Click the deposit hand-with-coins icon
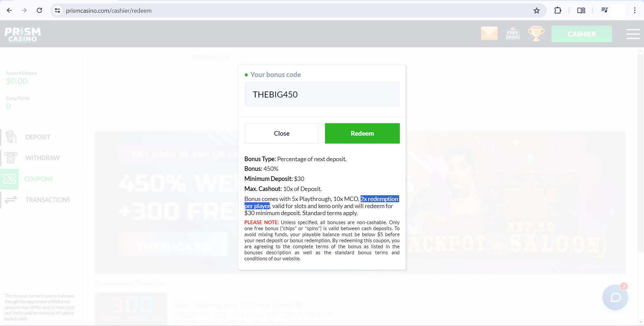The image size is (644, 326). coord(11,137)
